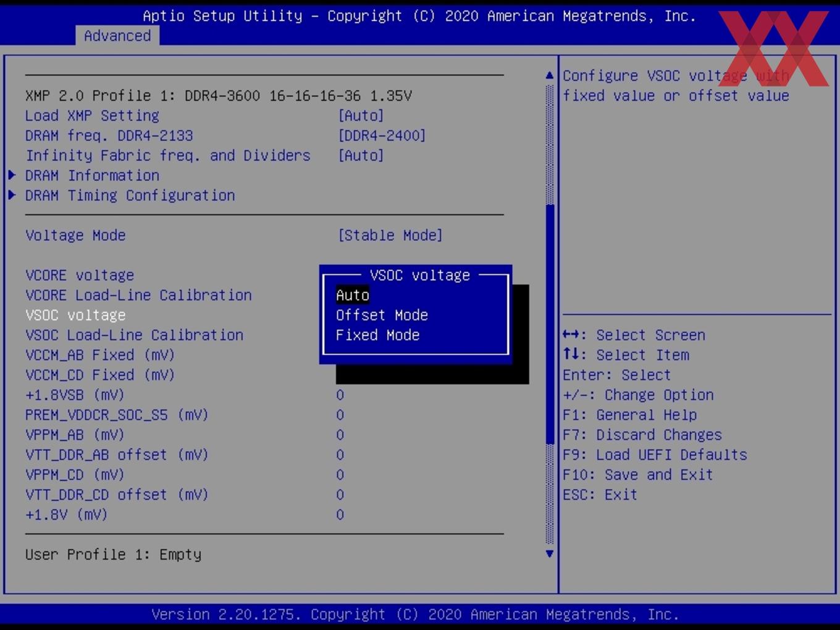Select the Voltage Mode label
The width and height of the screenshot is (840, 630).
pos(75,235)
